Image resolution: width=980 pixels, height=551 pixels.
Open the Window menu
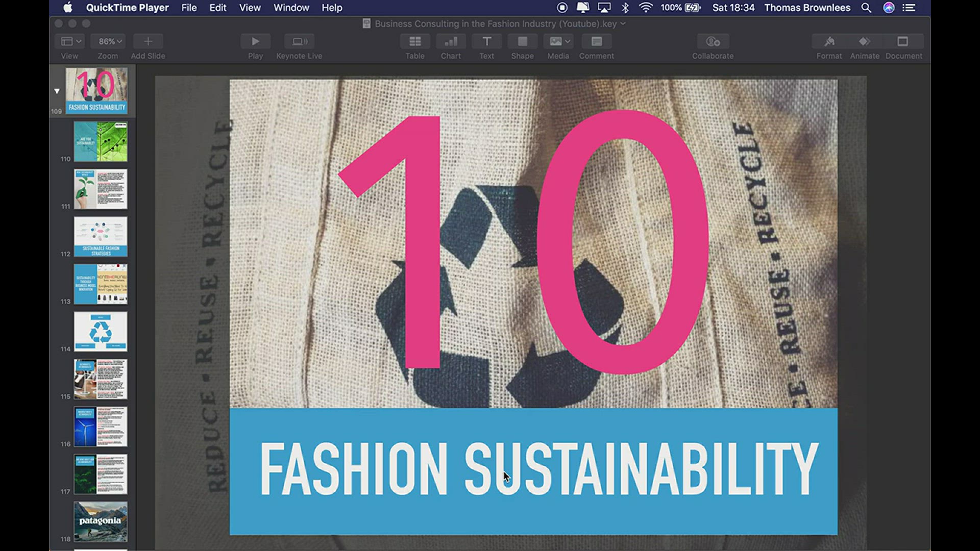click(x=291, y=8)
